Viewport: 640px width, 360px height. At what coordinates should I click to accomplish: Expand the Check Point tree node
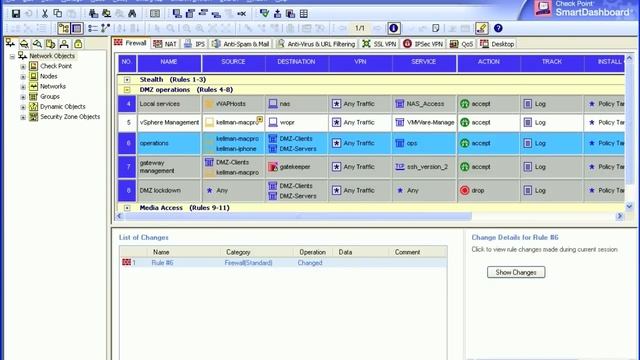pos(23,67)
